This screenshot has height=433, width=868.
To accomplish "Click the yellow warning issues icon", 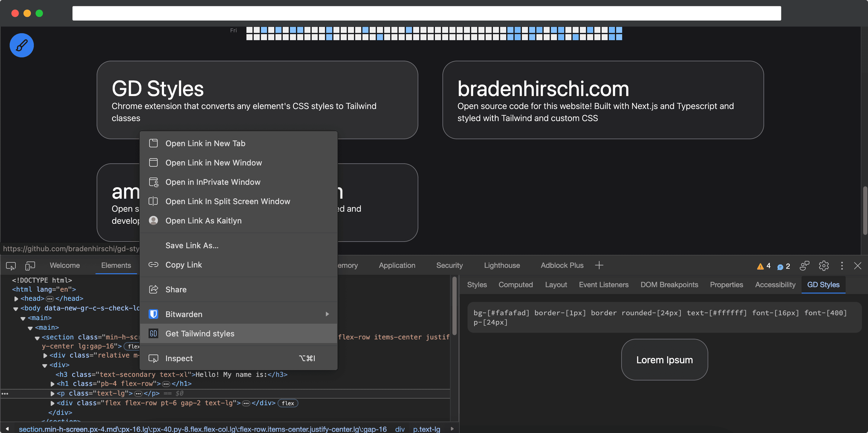I will point(760,266).
